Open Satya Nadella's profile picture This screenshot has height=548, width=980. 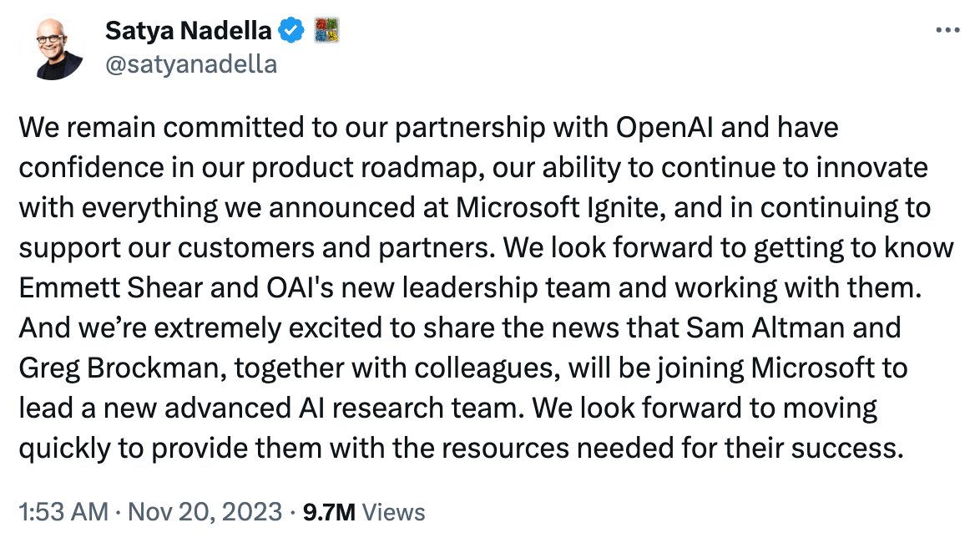52,48
